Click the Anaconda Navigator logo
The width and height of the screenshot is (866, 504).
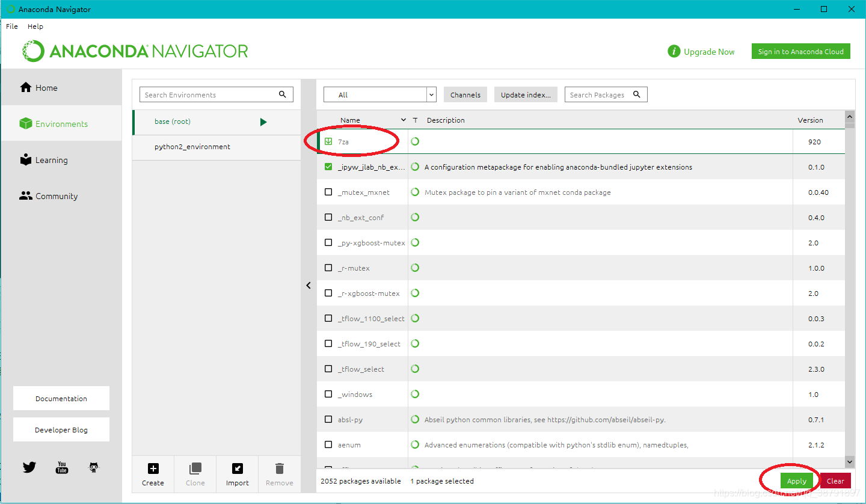click(135, 51)
